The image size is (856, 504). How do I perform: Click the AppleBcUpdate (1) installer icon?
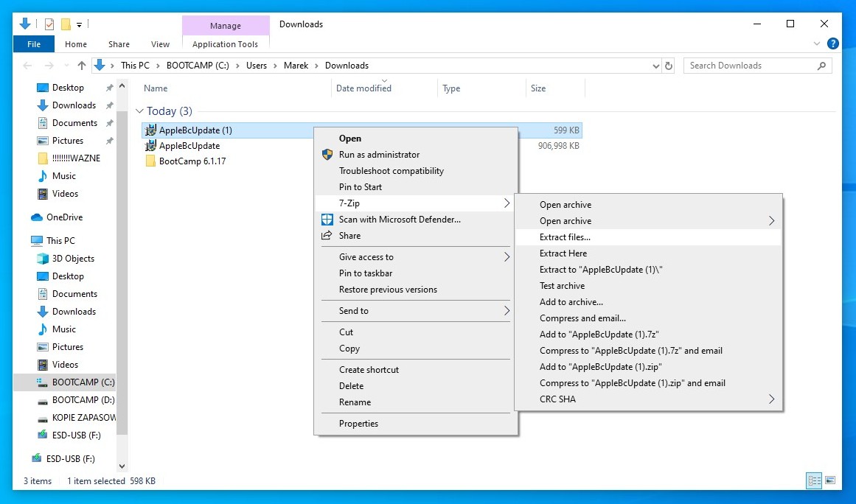150,130
